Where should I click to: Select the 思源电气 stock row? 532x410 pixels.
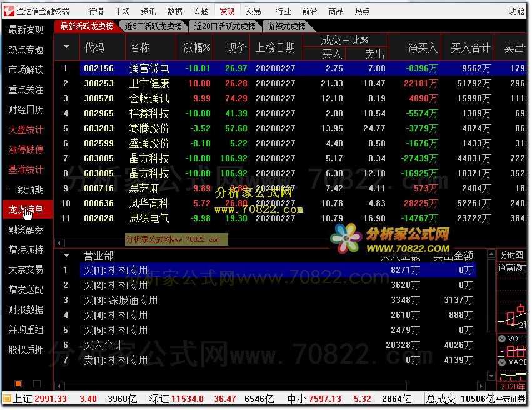point(292,218)
